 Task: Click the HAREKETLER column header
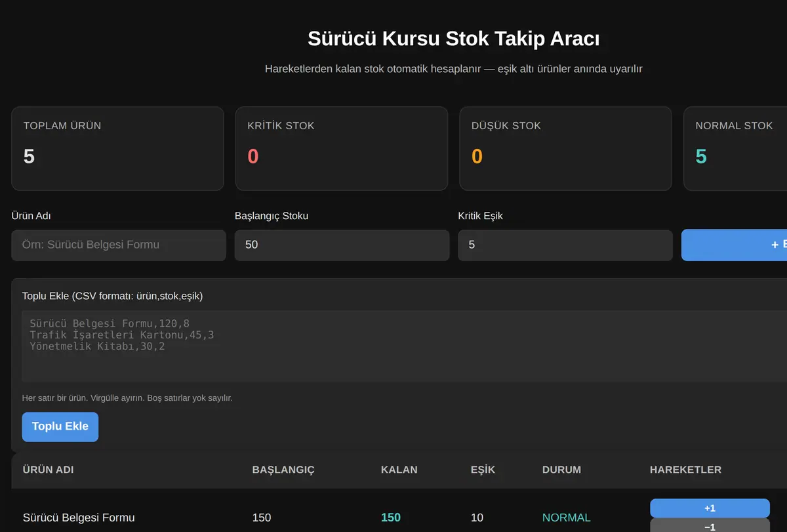(x=685, y=470)
